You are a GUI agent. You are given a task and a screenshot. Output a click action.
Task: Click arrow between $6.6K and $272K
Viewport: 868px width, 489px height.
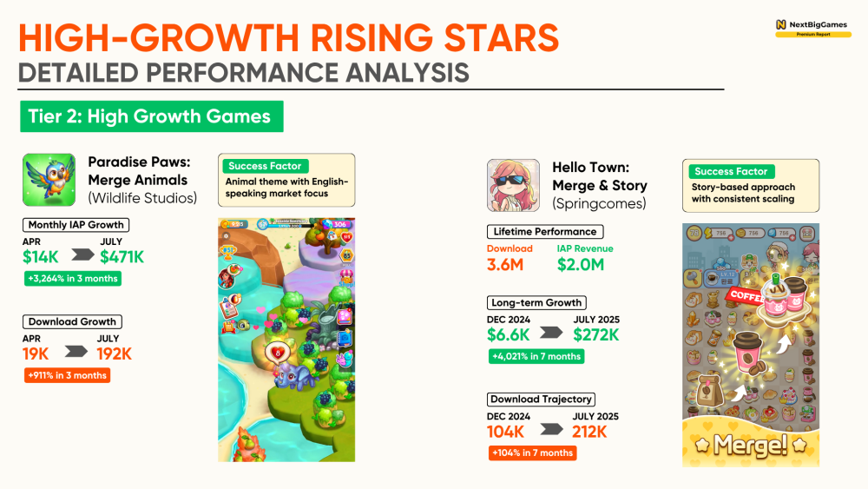(x=551, y=333)
